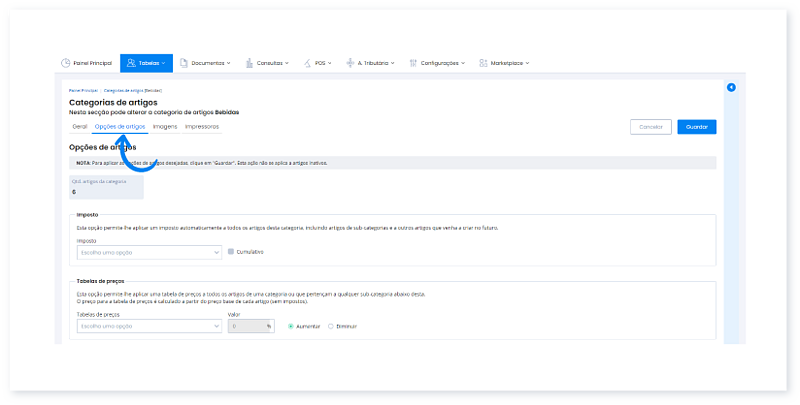Expand the Documentos menu chevron

(229, 63)
